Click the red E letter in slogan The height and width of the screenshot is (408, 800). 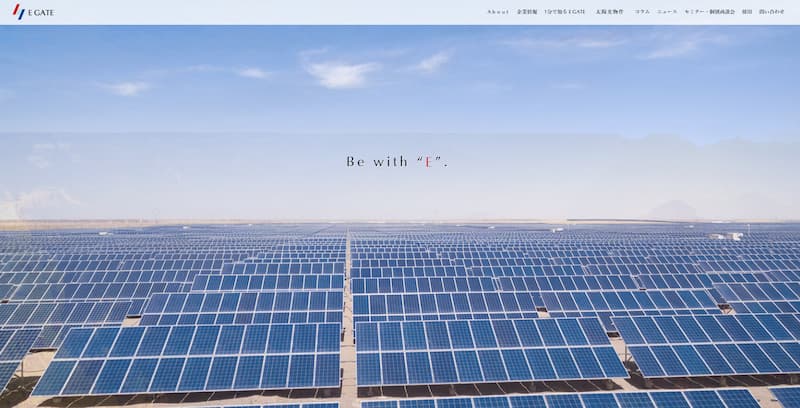point(428,162)
